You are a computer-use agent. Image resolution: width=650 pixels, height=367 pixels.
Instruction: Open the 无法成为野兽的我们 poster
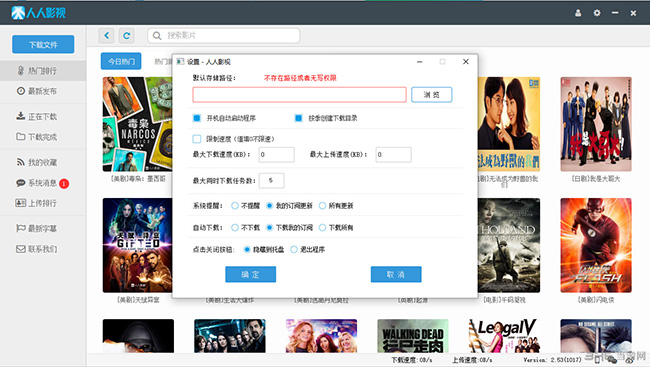coord(509,124)
